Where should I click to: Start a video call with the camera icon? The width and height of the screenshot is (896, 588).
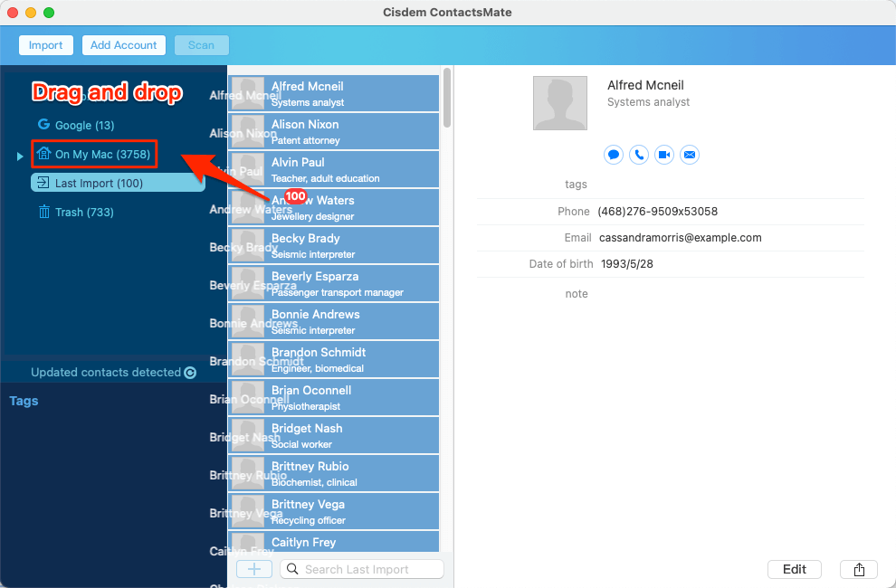tap(664, 155)
